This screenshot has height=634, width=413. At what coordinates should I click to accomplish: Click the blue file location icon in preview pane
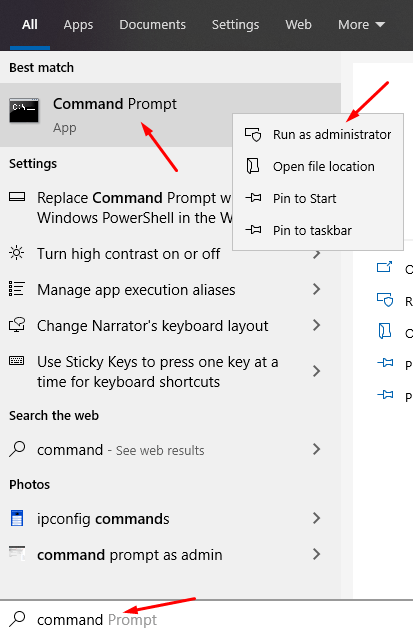coord(385,331)
